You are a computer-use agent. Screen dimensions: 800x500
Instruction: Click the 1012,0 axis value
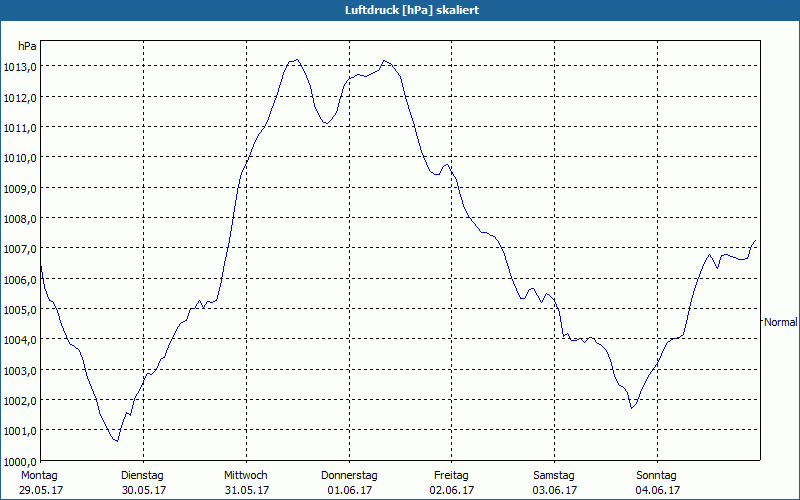(19, 97)
